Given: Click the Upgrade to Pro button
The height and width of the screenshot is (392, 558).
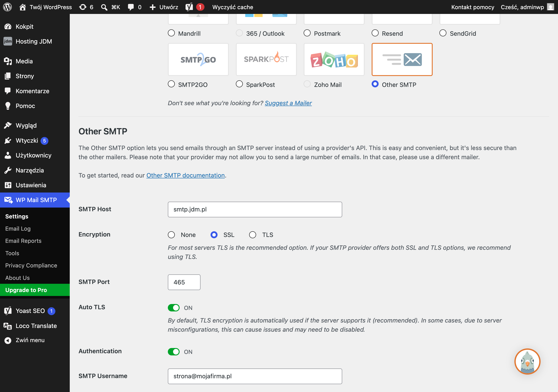Looking at the screenshot, I should (x=35, y=290).
